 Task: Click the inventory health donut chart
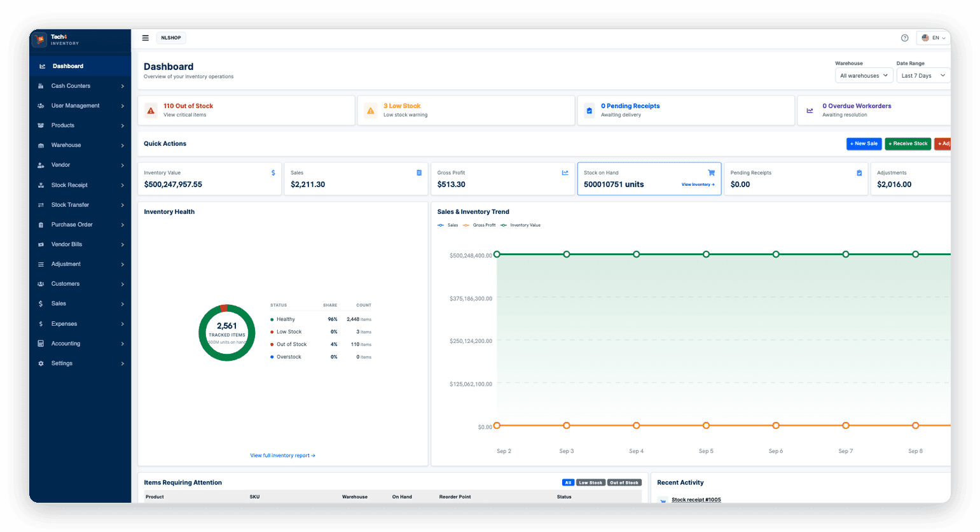[227, 333]
